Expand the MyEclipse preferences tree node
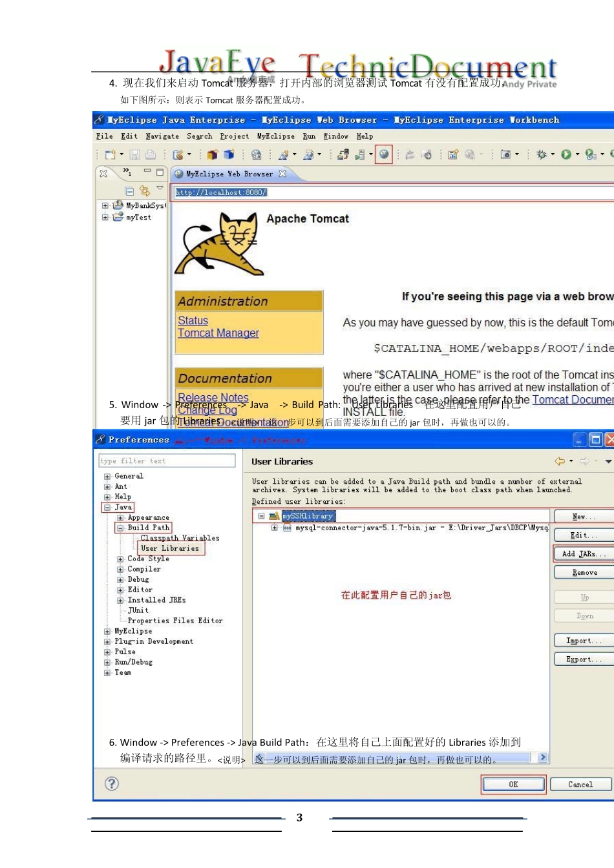The image size is (614, 868). click(107, 632)
